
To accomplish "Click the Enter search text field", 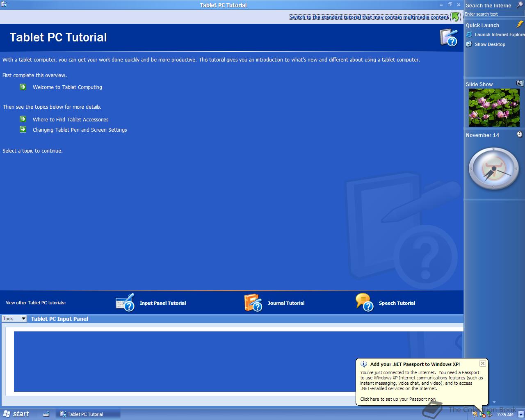I will click(494, 14).
